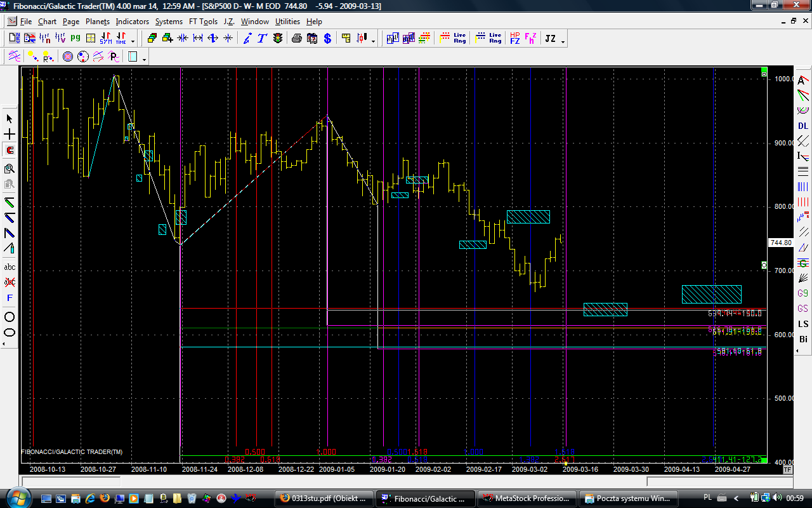Screen dimensions: 812x508
Task: Select the traffic light icon
Action: (x=278, y=38)
